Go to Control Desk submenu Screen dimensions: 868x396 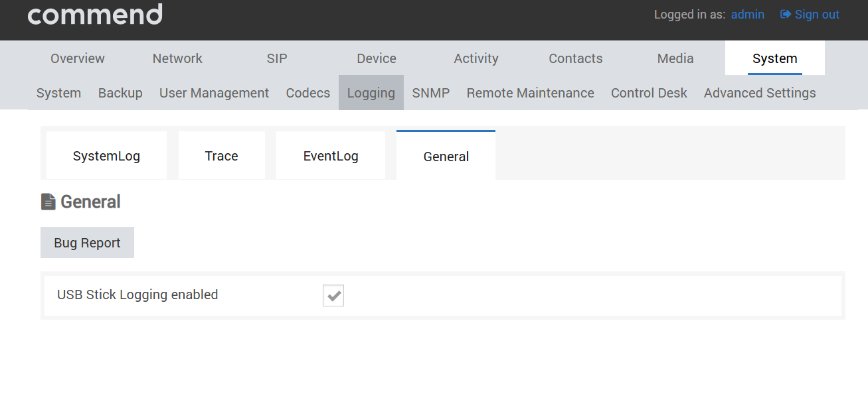click(x=649, y=93)
